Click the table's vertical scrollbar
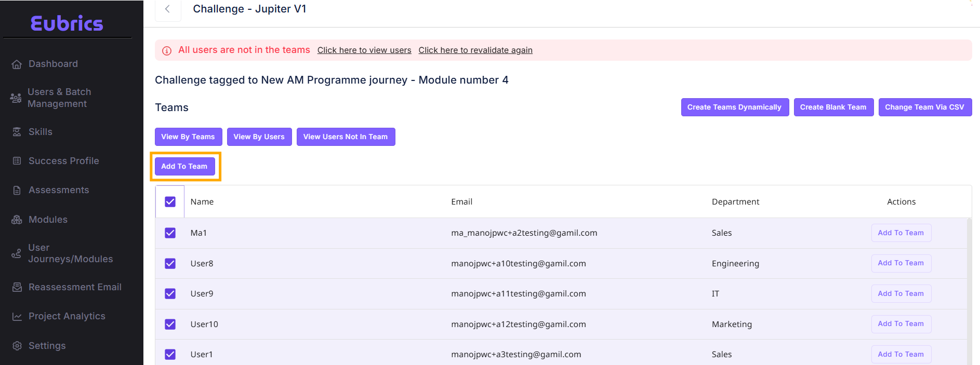The image size is (980, 365). [x=969, y=291]
